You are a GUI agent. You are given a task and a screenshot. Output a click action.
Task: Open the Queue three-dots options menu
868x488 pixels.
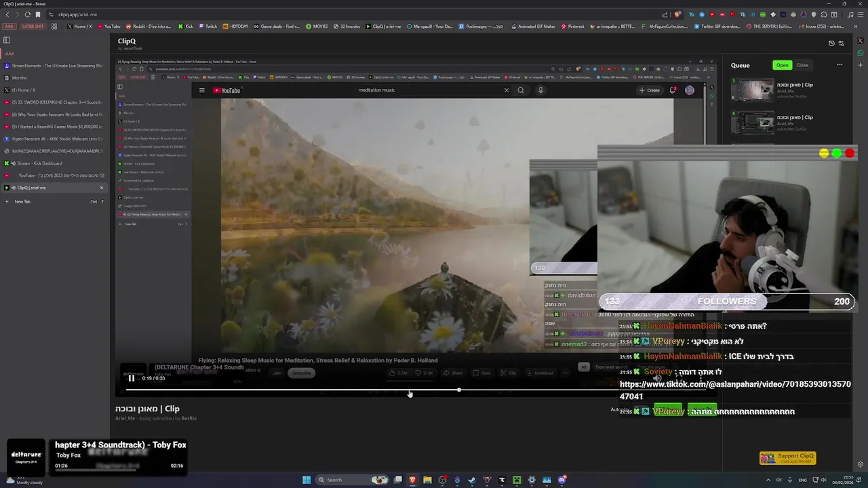(840, 65)
